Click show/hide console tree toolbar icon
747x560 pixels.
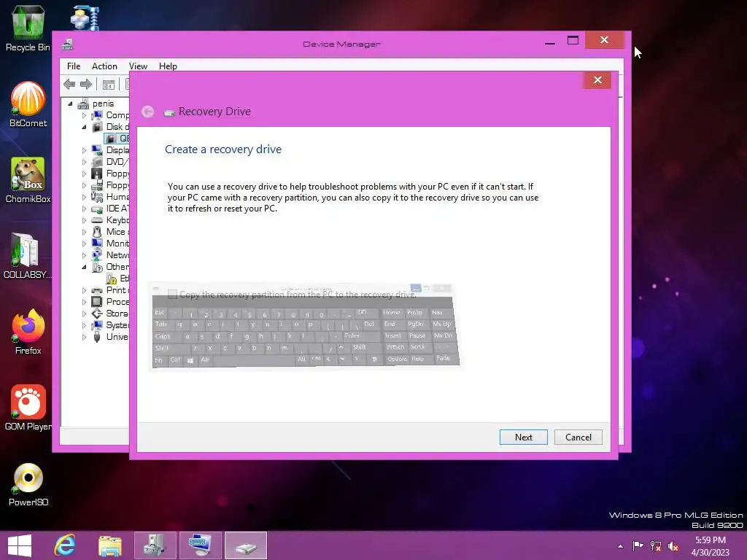[x=109, y=85]
